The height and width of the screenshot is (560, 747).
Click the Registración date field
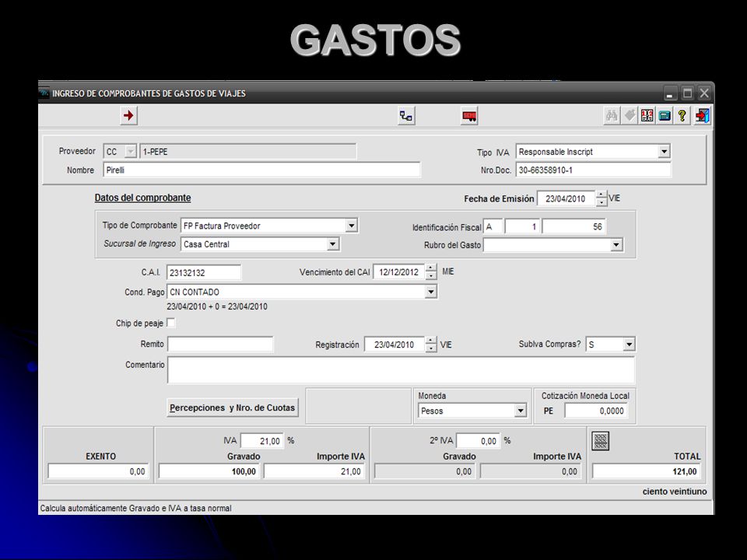pyautogui.click(x=395, y=345)
